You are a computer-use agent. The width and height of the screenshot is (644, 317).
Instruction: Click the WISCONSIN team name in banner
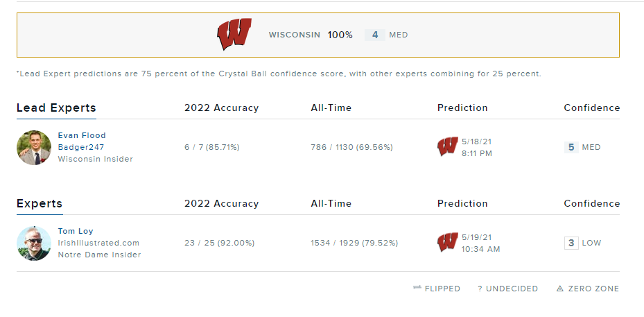click(295, 35)
